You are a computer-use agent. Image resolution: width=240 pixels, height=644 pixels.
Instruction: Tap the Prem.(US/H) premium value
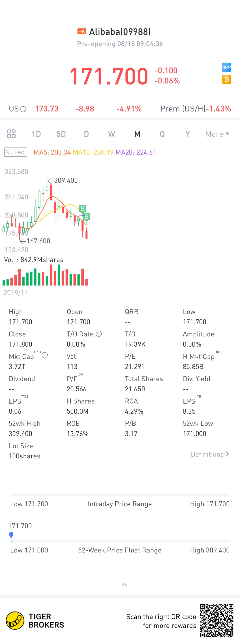pos(218,109)
